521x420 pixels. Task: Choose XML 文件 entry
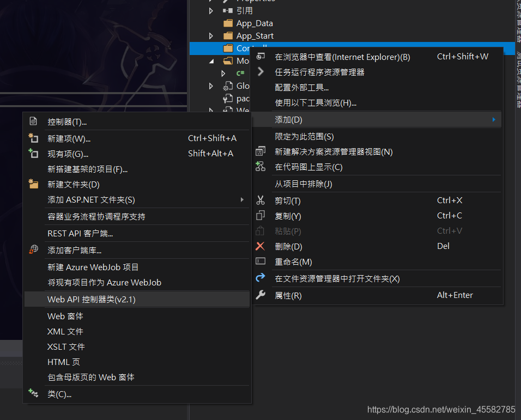point(137,331)
